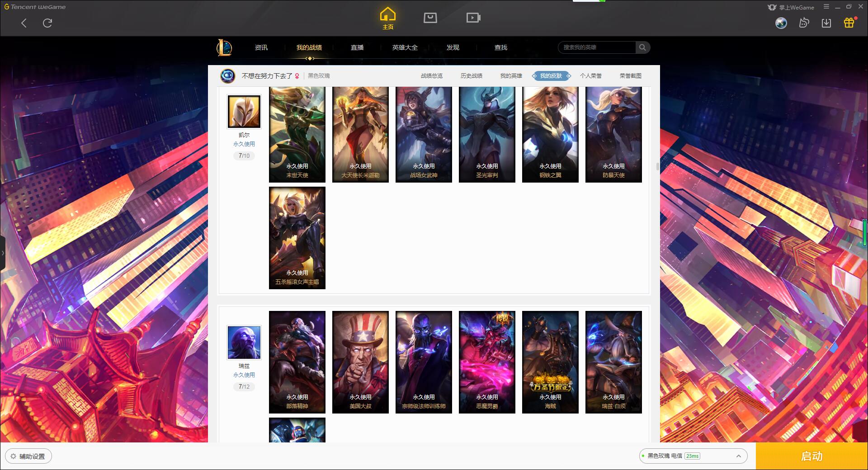The height and width of the screenshot is (470, 868).
Task: Click the 搜索我的英雄 search field
Action: pyautogui.click(x=597, y=47)
